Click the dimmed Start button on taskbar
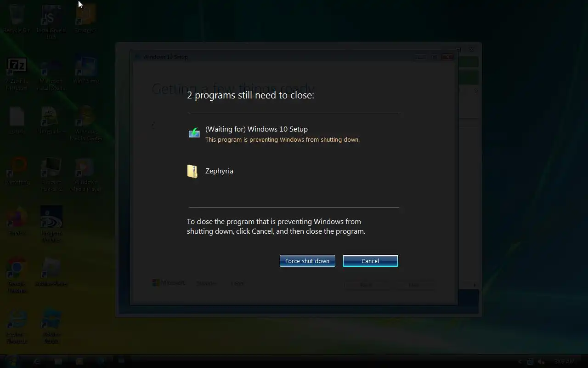588x368 pixels. (x=12, y=361)
